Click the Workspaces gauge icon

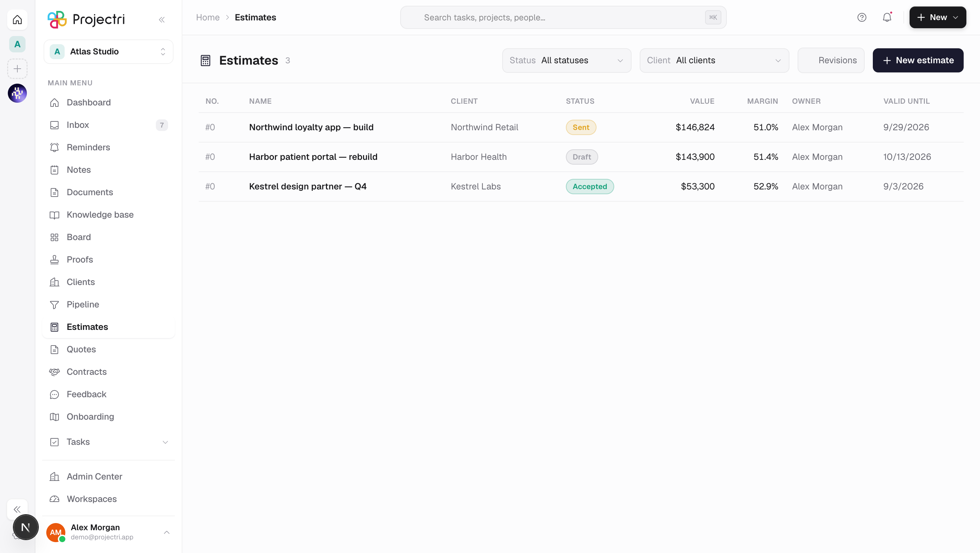(54, 499)
